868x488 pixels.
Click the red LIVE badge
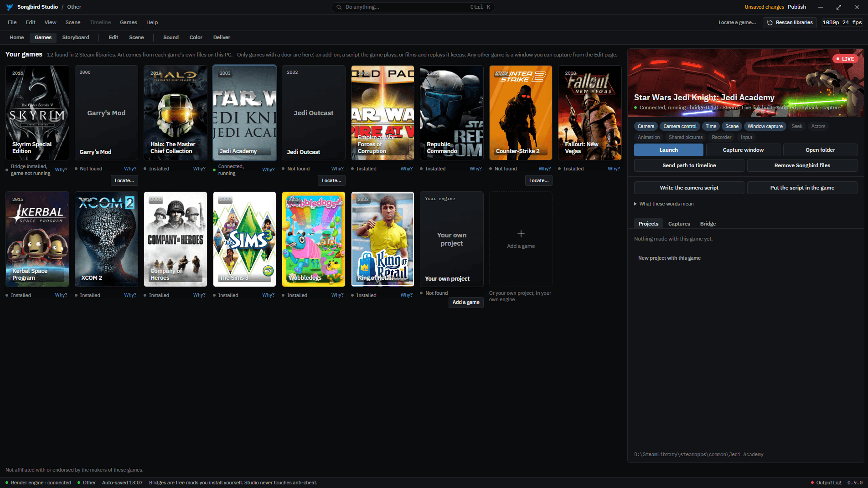coord(845,59)
